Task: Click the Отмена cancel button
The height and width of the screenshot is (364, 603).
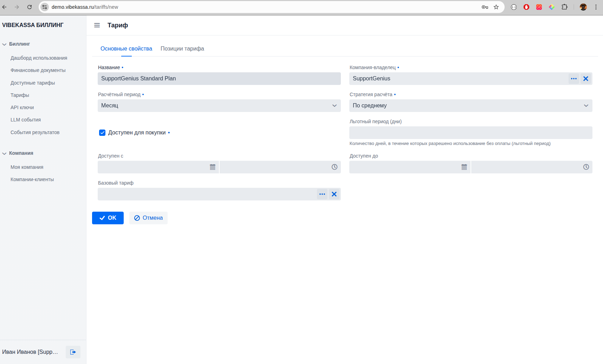Action: click(x=148, y=218)
